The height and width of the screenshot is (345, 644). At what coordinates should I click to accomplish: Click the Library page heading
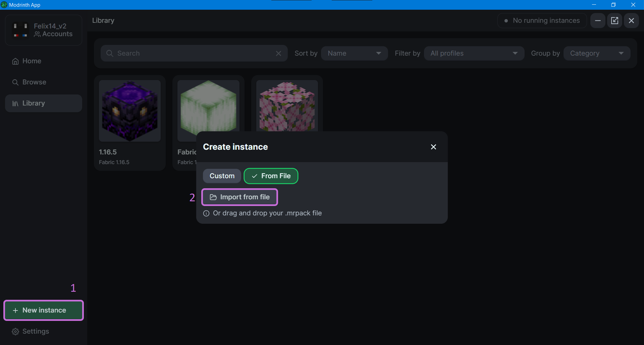[103, 20]
